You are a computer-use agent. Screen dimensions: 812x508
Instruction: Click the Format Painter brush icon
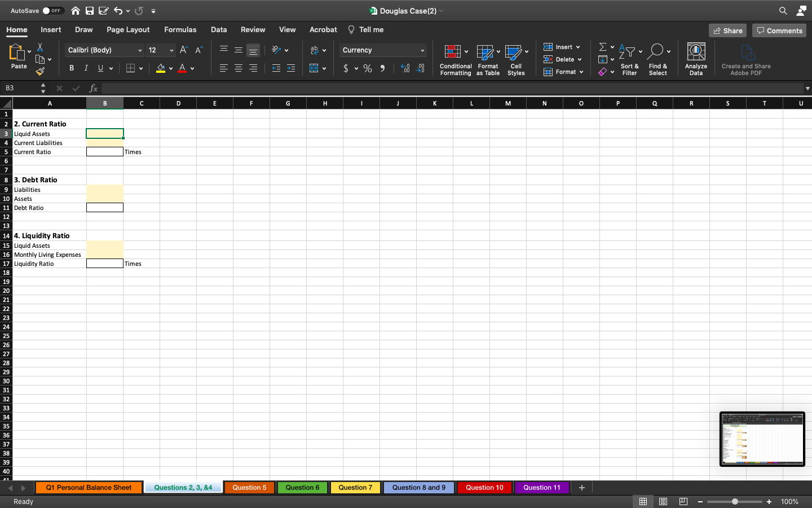[x=40, y=71]
